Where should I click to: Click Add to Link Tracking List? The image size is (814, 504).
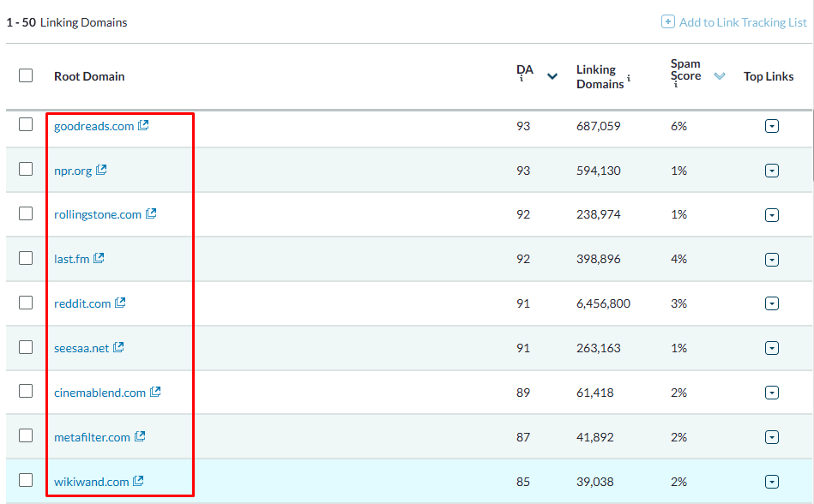tap(743, 22)
